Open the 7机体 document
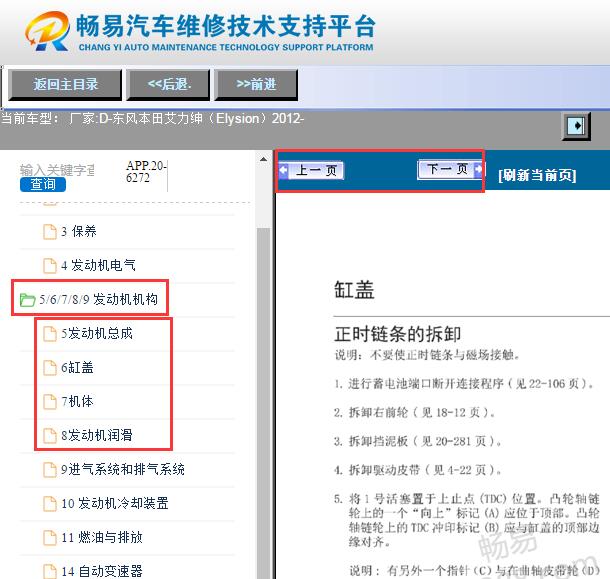610x579 pixels. click(x=77, y=401)
